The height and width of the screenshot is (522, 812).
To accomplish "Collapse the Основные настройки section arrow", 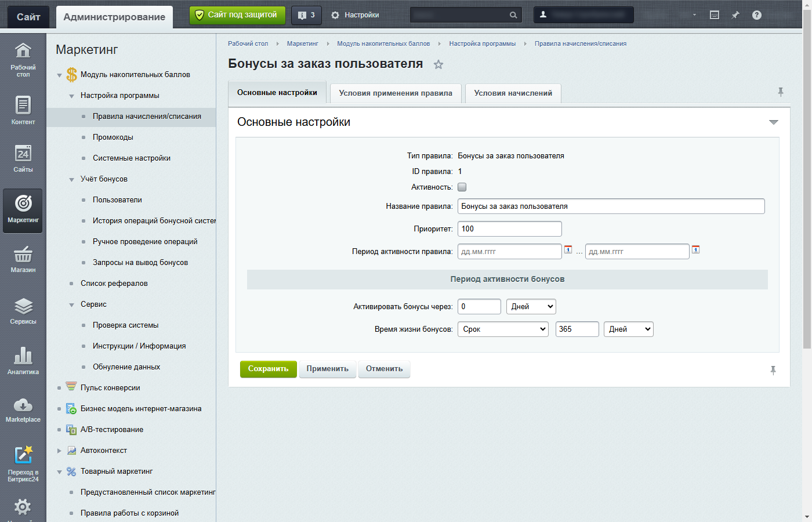I will click(773, 122).
